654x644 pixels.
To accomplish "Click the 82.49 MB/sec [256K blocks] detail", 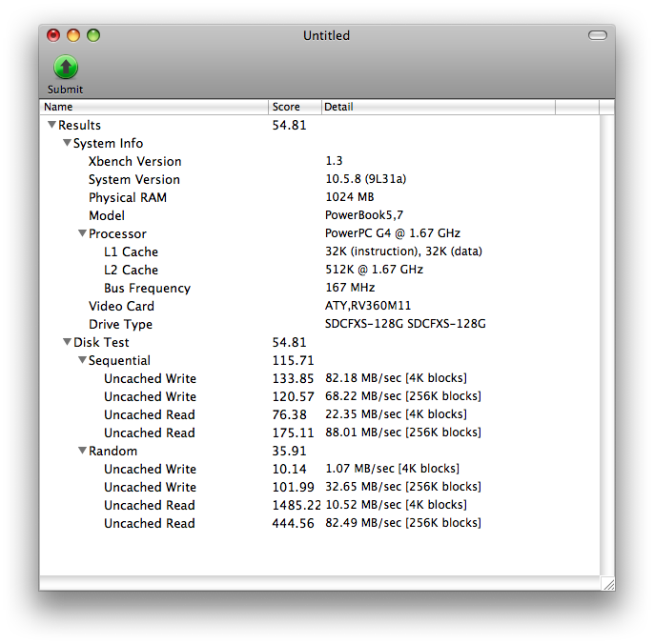I will pyautogui.click(x=403, y=523).
